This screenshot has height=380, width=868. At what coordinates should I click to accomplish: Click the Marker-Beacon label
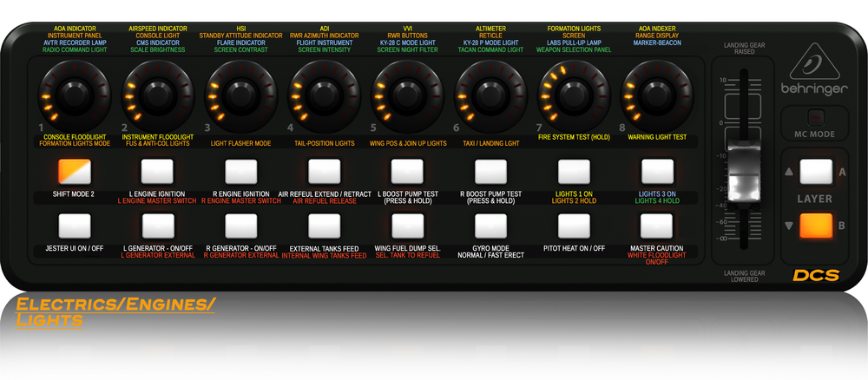pyautogui.click(x=657, y=43)
